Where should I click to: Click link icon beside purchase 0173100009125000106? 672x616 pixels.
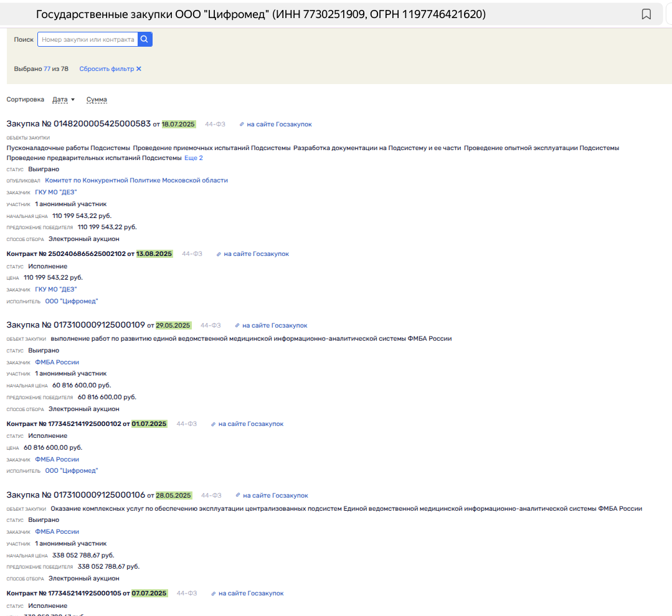[x=239, y=496]
